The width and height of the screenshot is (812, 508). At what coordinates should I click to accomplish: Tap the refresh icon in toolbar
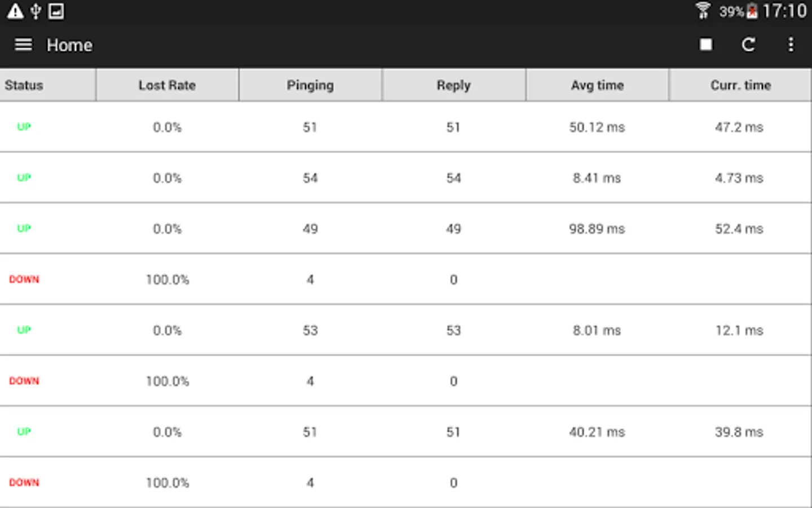tap(748, 45)
